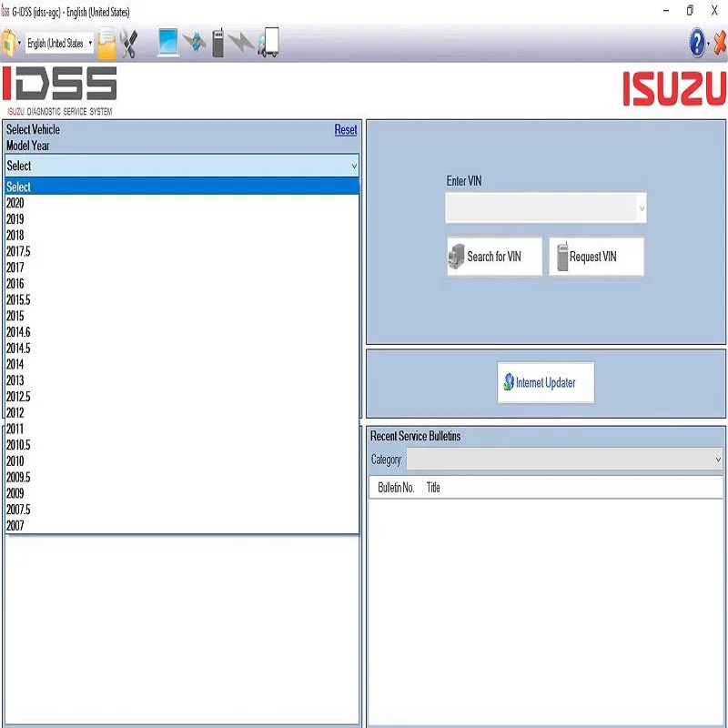Select model year 2017
This screenshot has width=728, height=728.
point(182,268)
